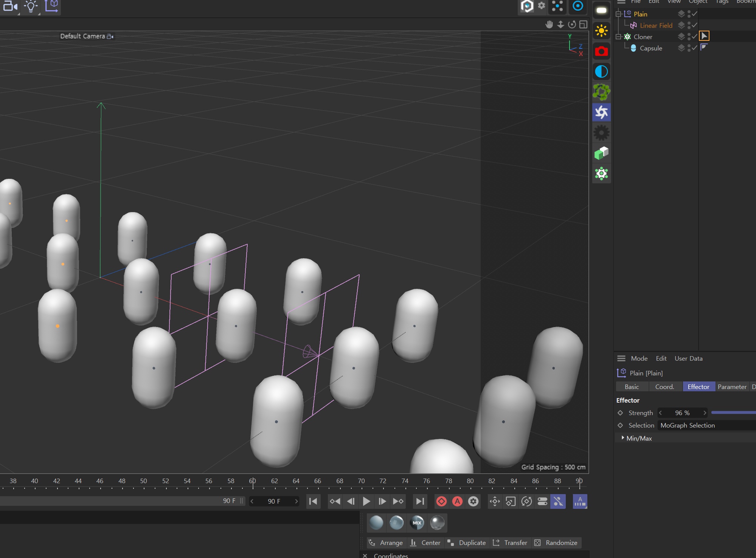Click the Center button
Image resolution: width=756 pixels, height=558 pixels.
click(425, 543)
